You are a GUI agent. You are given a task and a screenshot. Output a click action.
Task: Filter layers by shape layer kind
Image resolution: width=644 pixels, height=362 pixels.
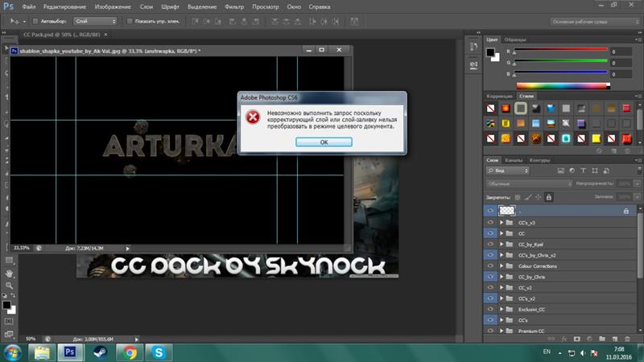pos(595,171)
